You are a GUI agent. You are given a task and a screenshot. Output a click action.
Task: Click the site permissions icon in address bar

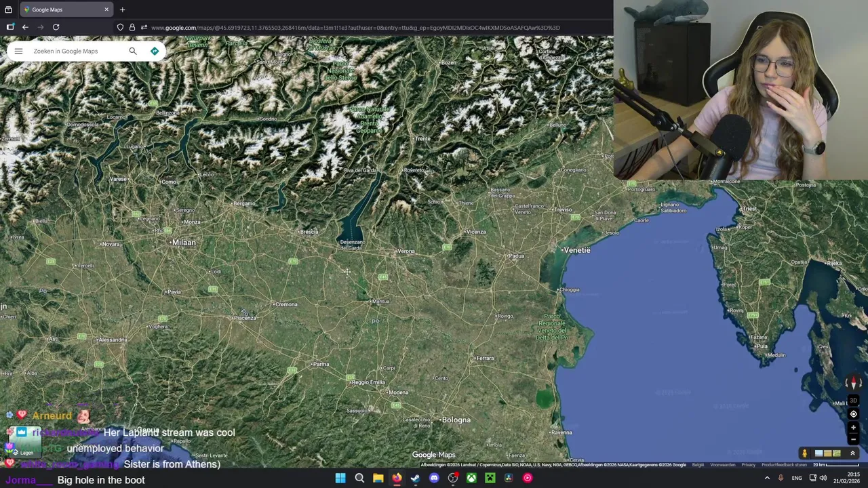(x=144, y=27)
